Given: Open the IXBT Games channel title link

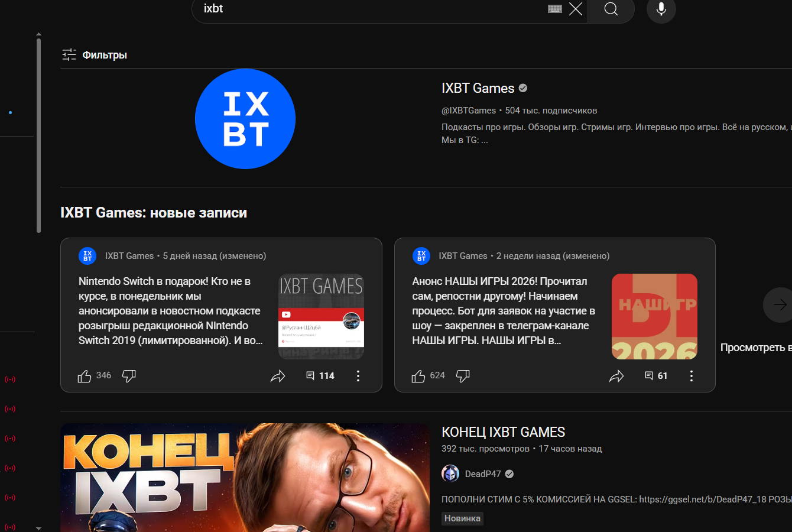Looking at the screenshot, I should (478, 88).
